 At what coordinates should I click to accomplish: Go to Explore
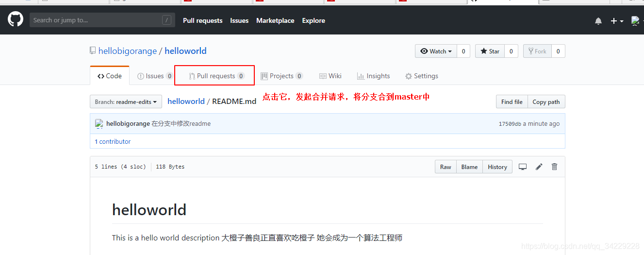click(314, 20)
